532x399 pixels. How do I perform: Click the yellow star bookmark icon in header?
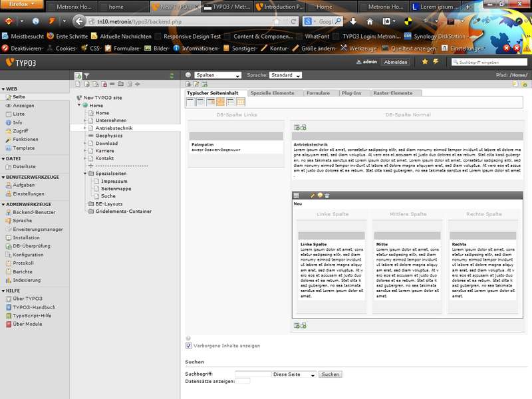coord(425,62)
